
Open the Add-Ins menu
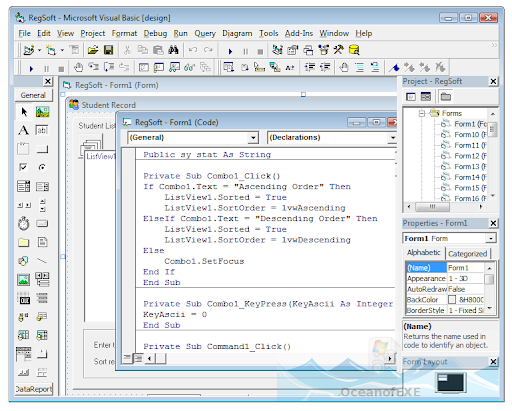(x=299, y=33)
